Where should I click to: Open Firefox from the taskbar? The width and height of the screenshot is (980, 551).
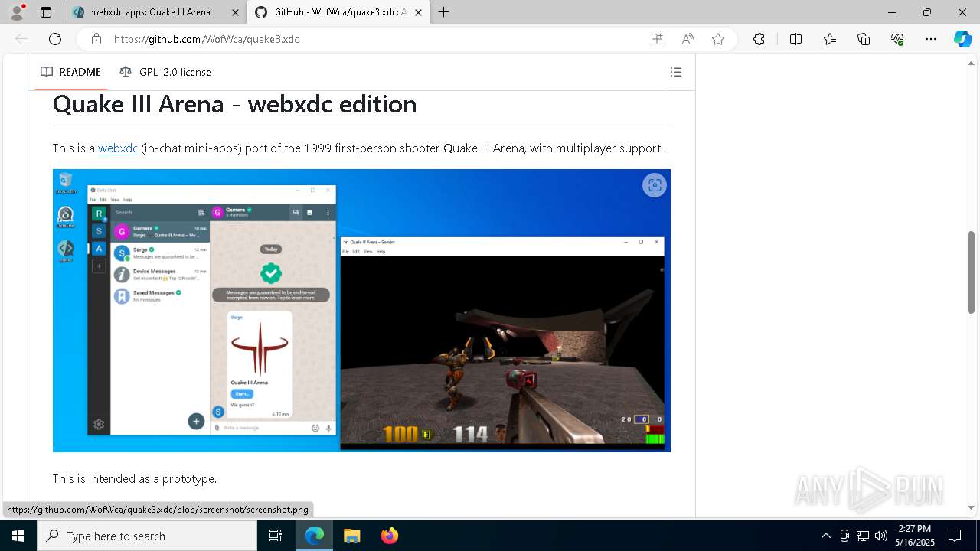tap(390, 536)
